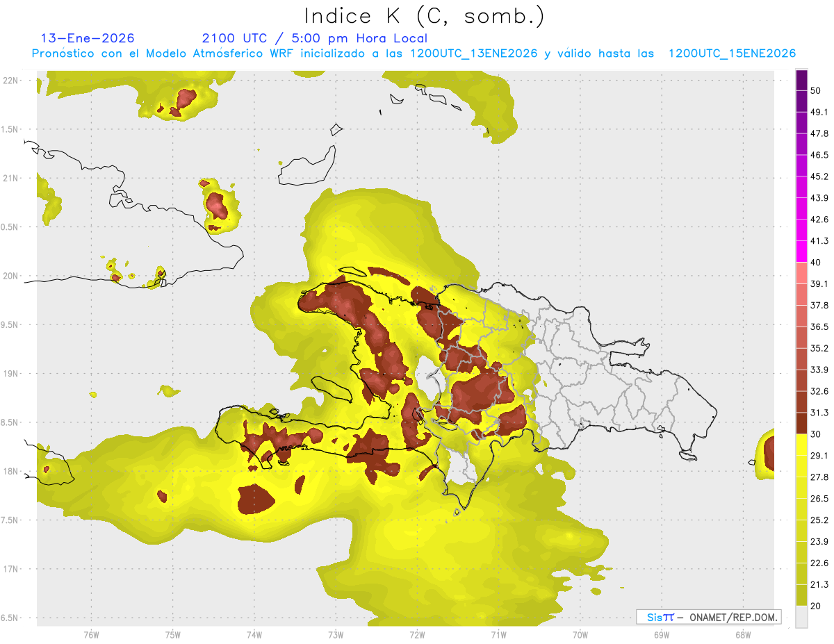Click the colorbar value "32.6"
Screen dimensions: 834x644
[819, 391]
